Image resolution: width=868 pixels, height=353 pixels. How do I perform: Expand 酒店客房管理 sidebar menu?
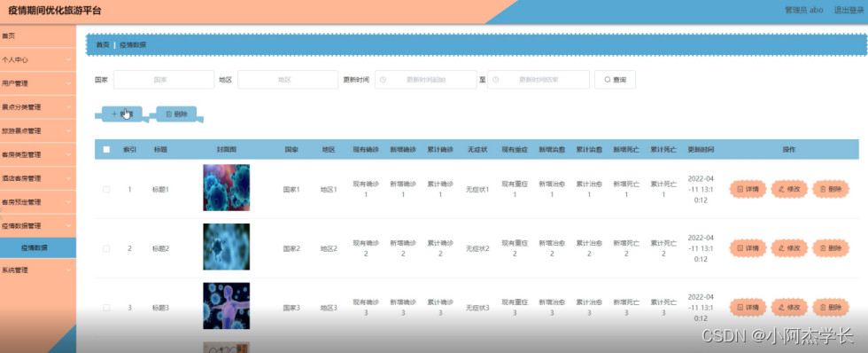coord(37,178)
